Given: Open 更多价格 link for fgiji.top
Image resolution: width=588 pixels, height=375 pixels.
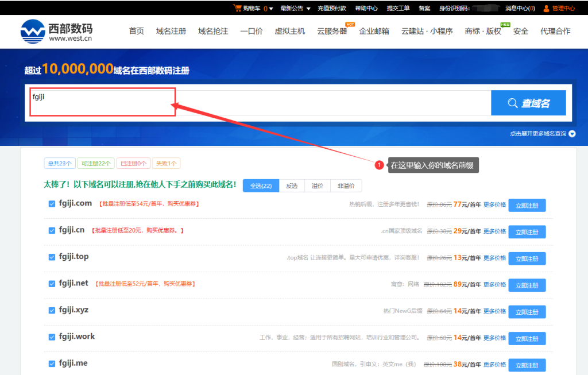Looking at the screenshot, I should tap(494, 258).
